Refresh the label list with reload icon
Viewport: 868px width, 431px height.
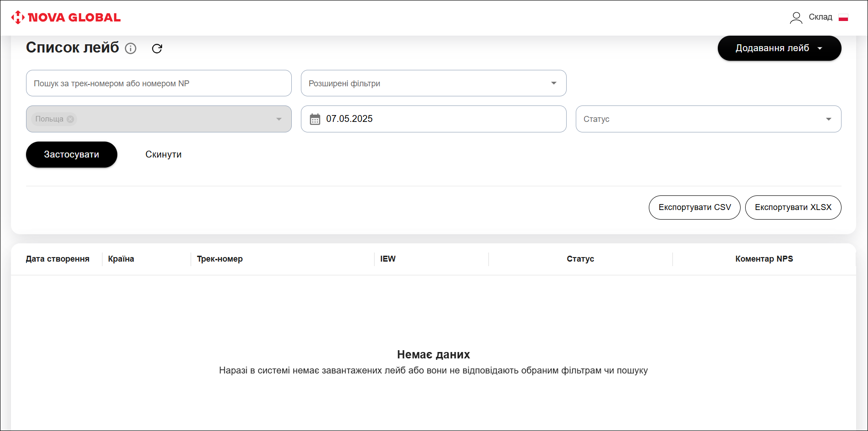pyautogui.click(x=157, y=48)
